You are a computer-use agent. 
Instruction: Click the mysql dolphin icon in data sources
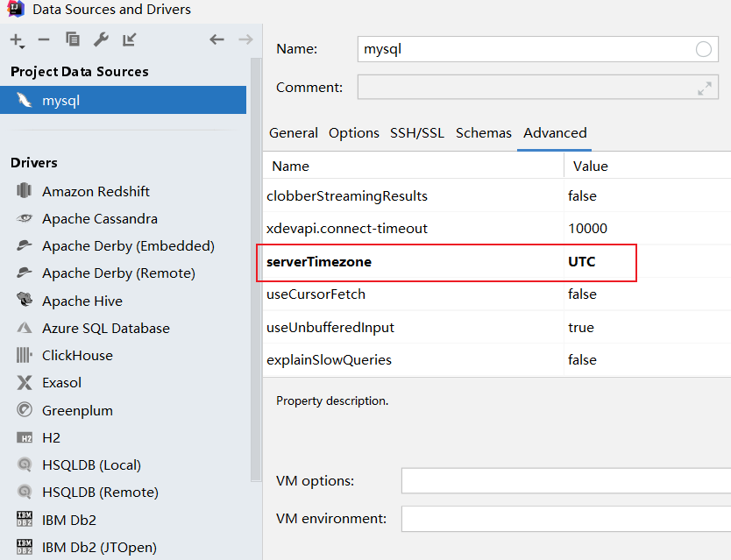point(25,100)
